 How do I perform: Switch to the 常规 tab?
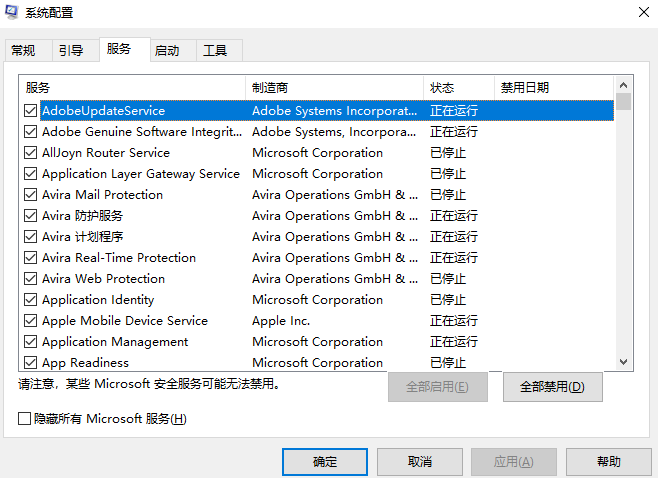point(23,50)
